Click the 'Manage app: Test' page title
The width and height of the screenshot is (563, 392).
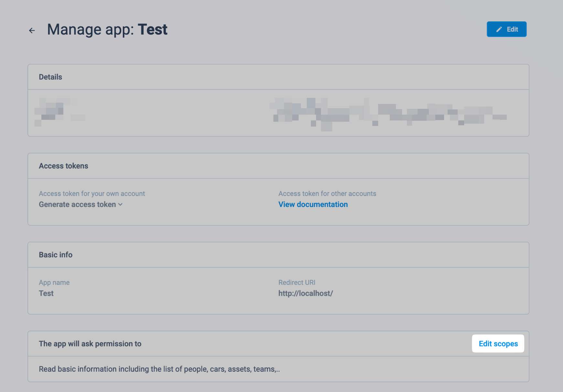coord(107,29)
